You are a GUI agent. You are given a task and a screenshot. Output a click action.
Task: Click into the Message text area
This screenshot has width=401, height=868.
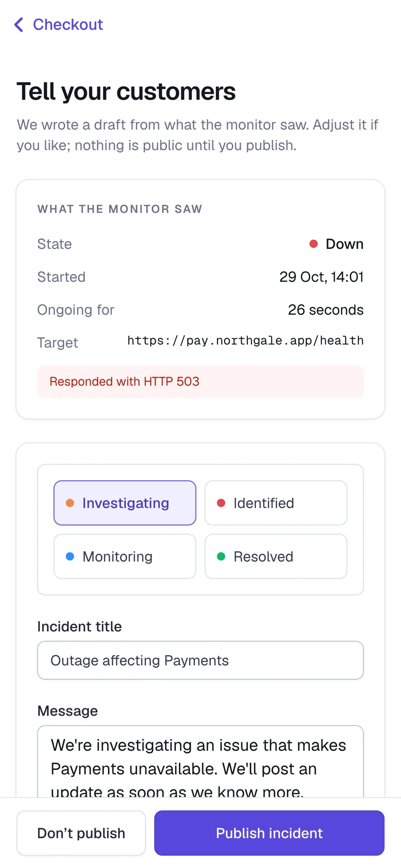(x=200, y=762)
